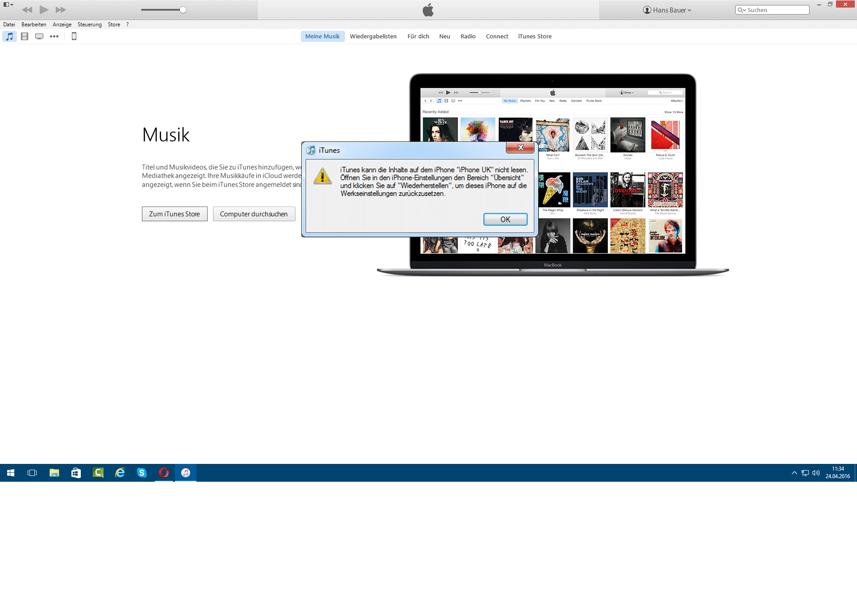
Task: Click the Next track fast-forward button
Action: (61, 10)
